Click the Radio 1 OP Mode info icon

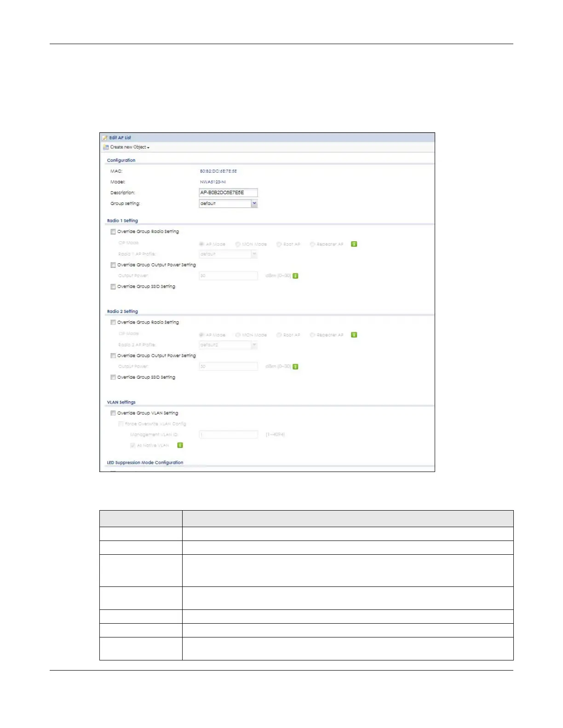point(354,244)
